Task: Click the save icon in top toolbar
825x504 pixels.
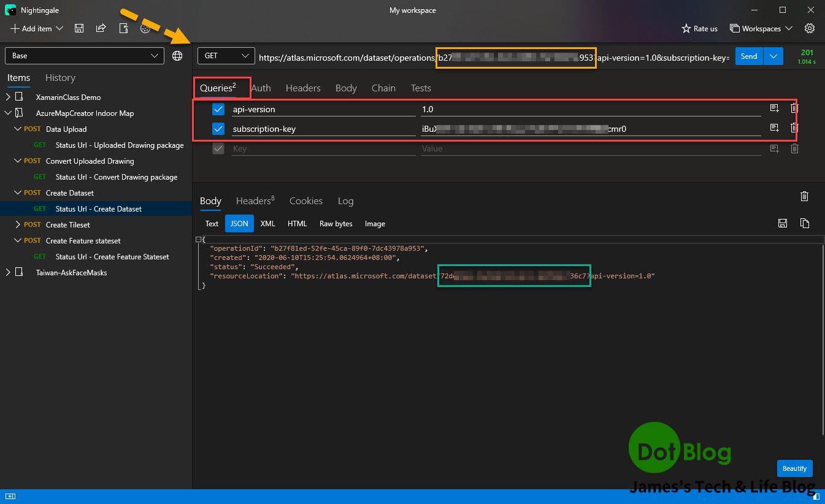Action: 79,28
